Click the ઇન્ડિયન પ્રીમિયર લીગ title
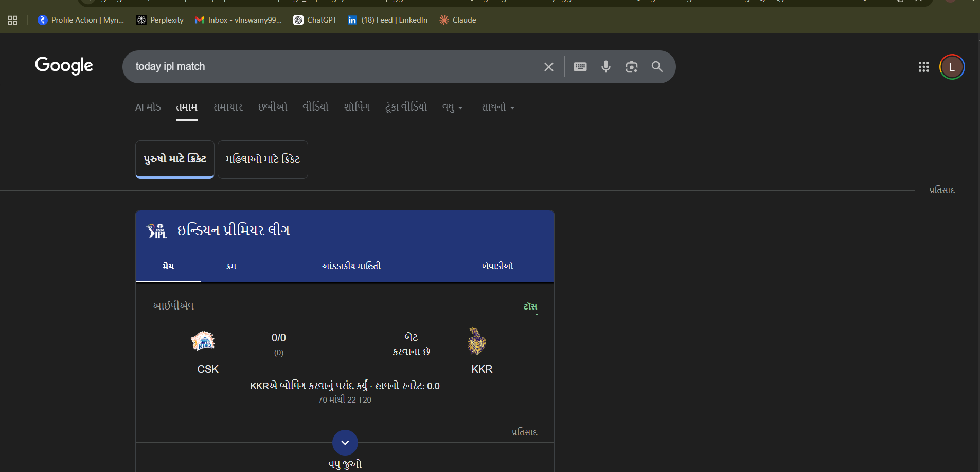This screenshot has height=472, width=980. (234, 230)
